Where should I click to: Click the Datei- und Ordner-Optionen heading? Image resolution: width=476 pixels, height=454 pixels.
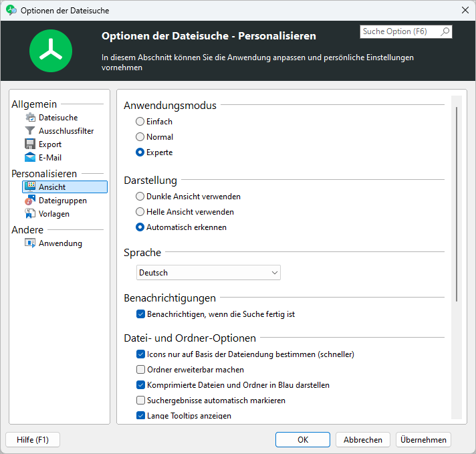click(190, 338)
